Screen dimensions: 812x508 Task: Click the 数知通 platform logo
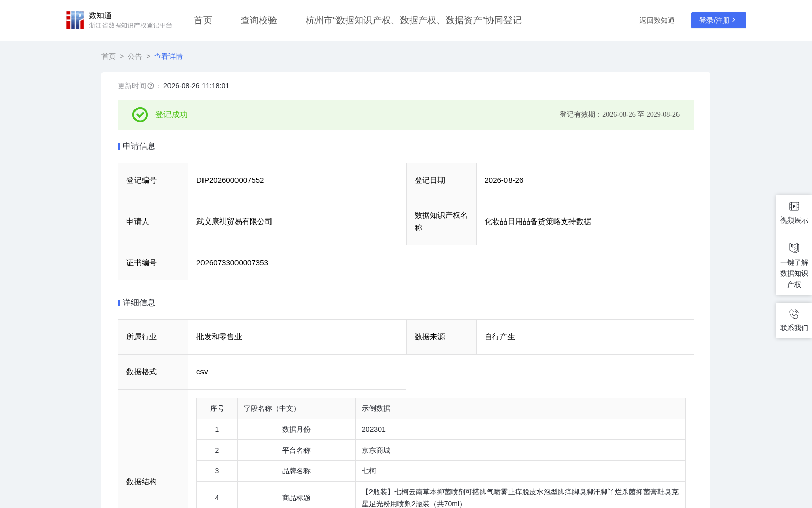pos(119,20)
